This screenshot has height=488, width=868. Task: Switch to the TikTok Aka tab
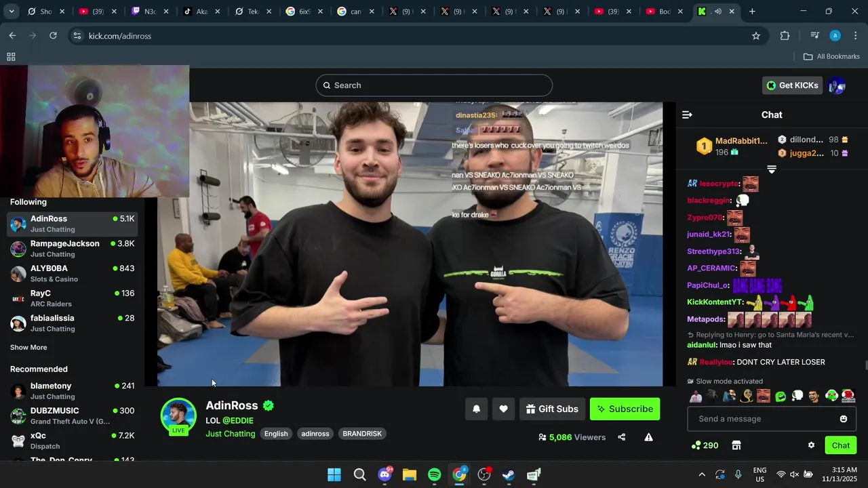(202, 12)
